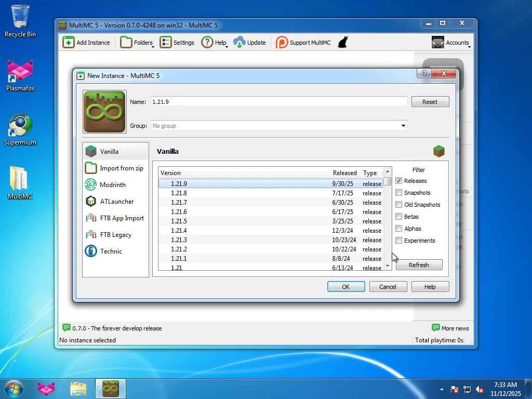Viewport: 532px width, 399px height.
Task: Click the muted volume tray icon
Action: (x=480, y=390)
